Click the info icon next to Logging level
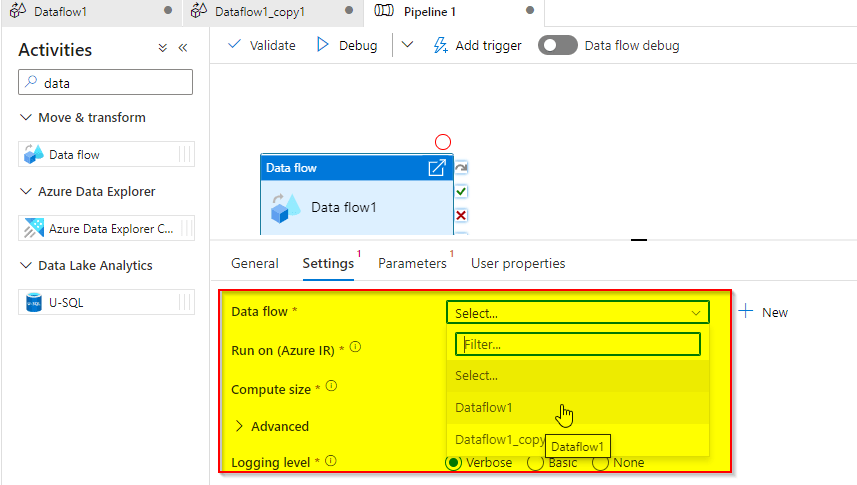This screenshot has width=857, height=485. [x=331, y=461]
